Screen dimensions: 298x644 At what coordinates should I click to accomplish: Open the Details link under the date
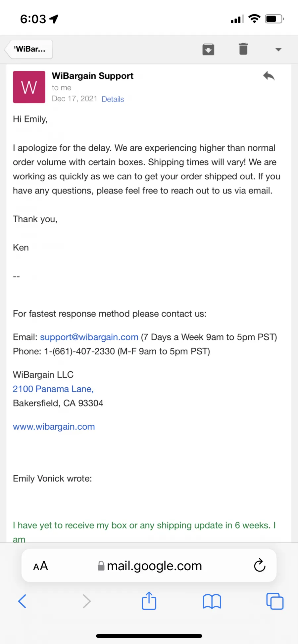tap(113, 99)
